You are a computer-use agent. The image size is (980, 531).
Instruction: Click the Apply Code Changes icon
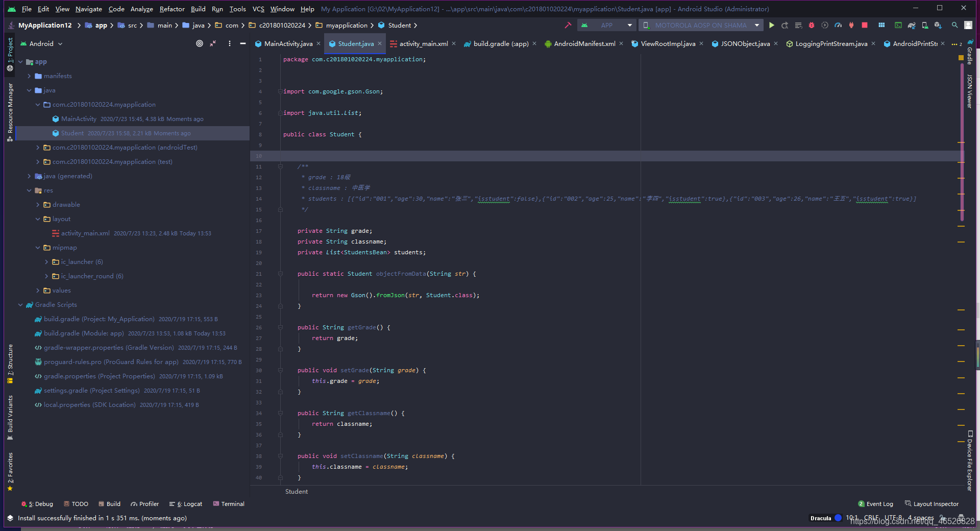[798, 25]
